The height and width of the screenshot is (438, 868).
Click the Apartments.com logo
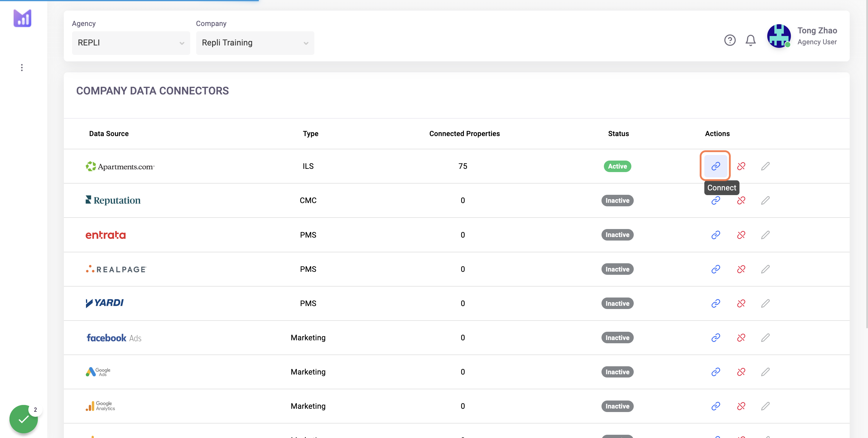point(120,166)
